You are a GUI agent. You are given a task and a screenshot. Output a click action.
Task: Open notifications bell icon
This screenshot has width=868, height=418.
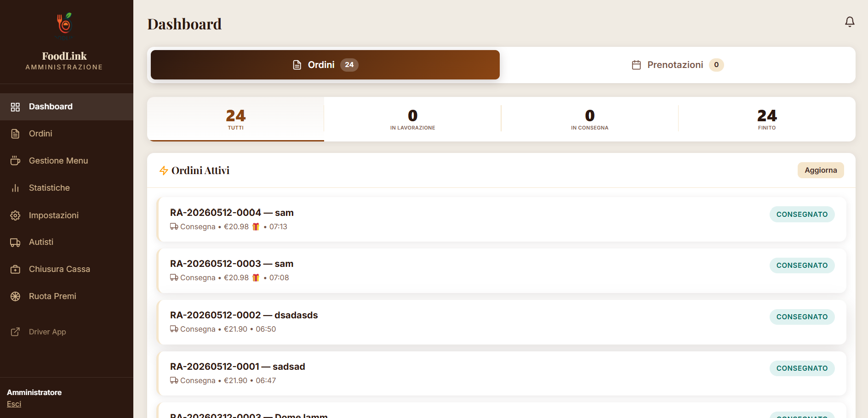pyautogui.click(x=850, y=22)
